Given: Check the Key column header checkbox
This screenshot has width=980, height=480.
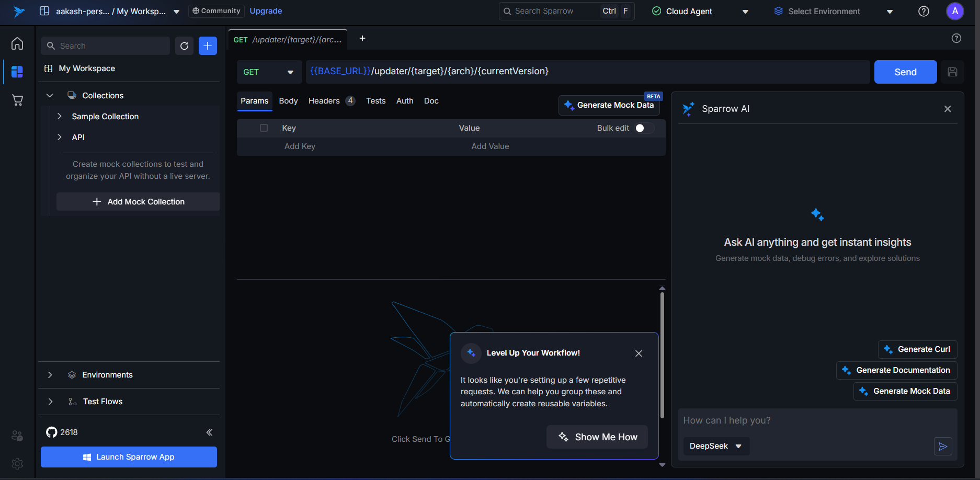Looking at the screenshot, I should click(x=264, y=128).
